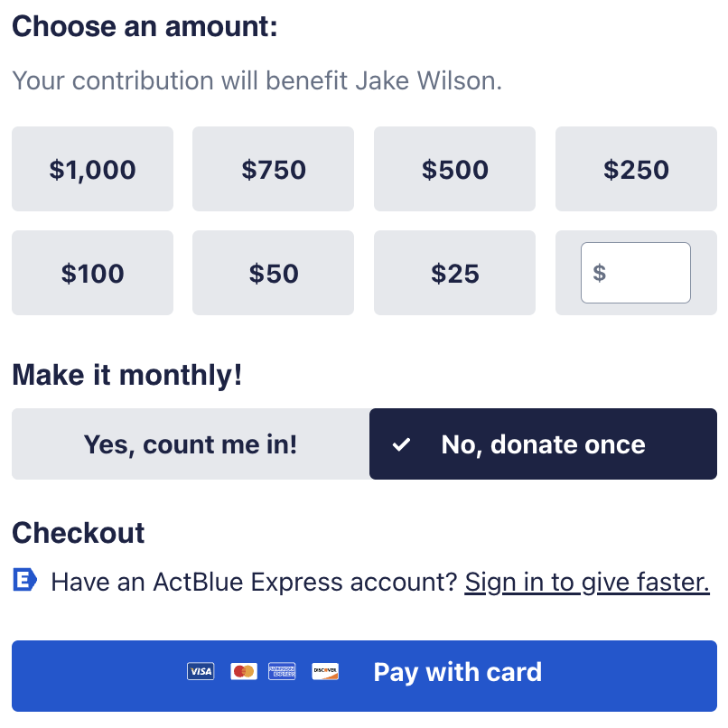Click the dollar sign in custom amount box
The width and height of the screenshot is (728, 728).
coord(597,273)
